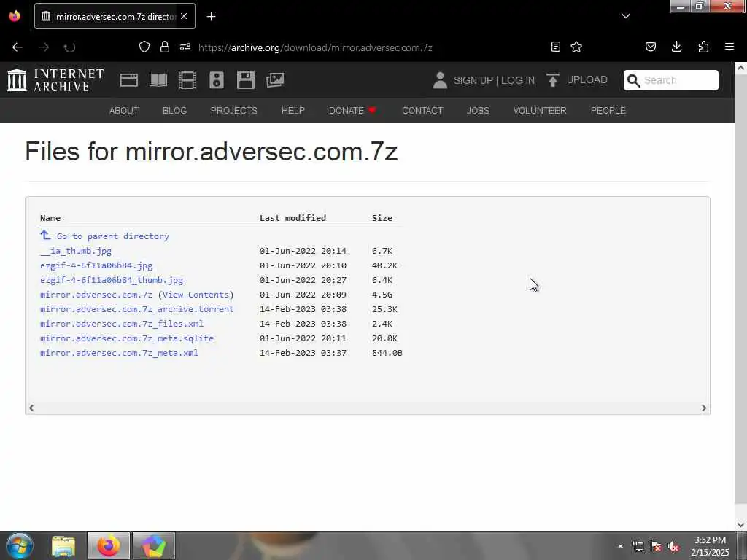Open the Images icon

275,80
